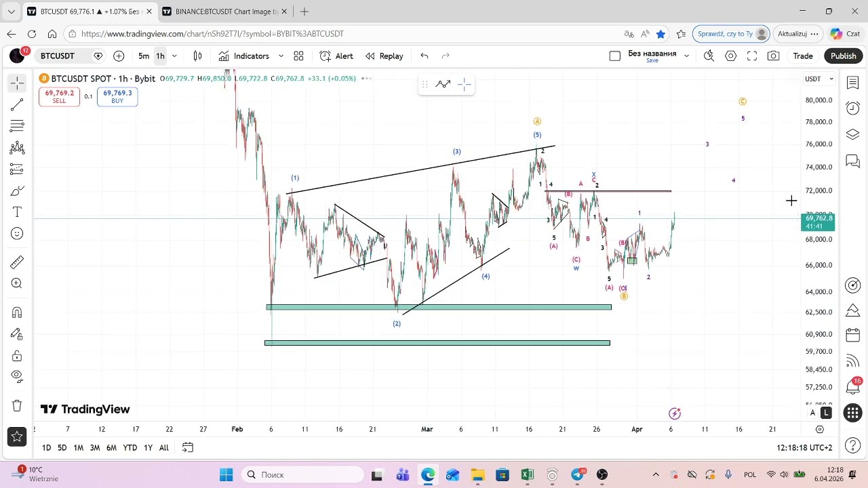Open chart Settings hexagon icon
This screenshot has width=868, height=488.
730,56
